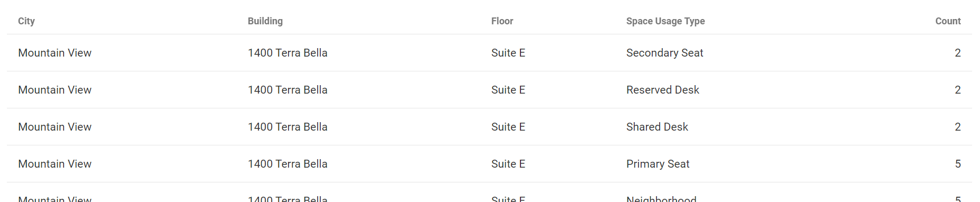The image size is (980, 202).
Task: Click Suite E in the Shared Desk row
Action: click(x=508, y=127)
